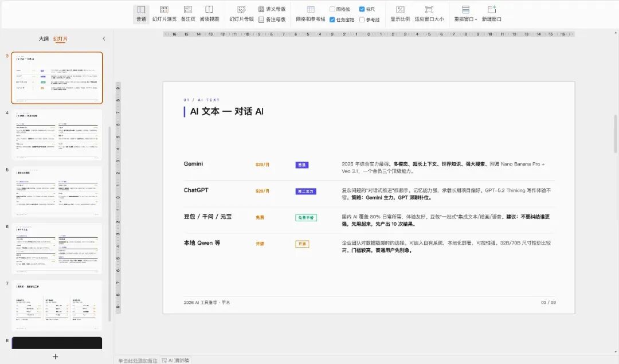Click the 本地 Qwen 等 row name

[x=202, y=243]
